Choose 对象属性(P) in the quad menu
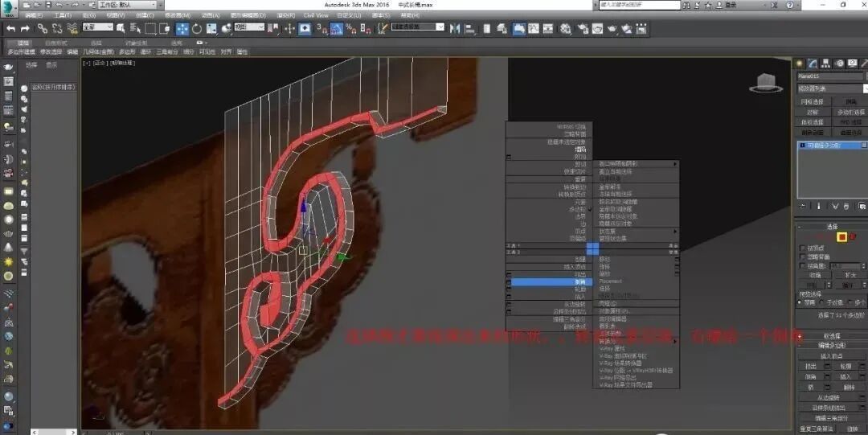Viewport: 868px width, 435px height. coord(636,311)
